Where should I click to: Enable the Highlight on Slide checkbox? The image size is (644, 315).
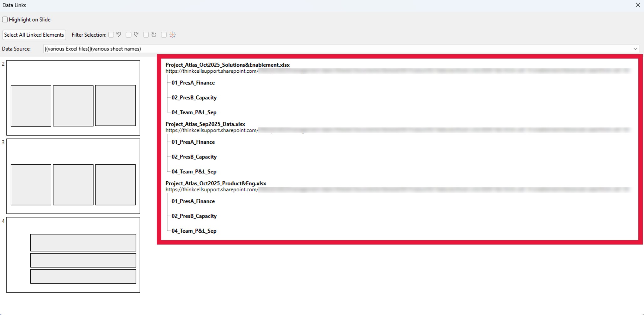tap(5, 20)
